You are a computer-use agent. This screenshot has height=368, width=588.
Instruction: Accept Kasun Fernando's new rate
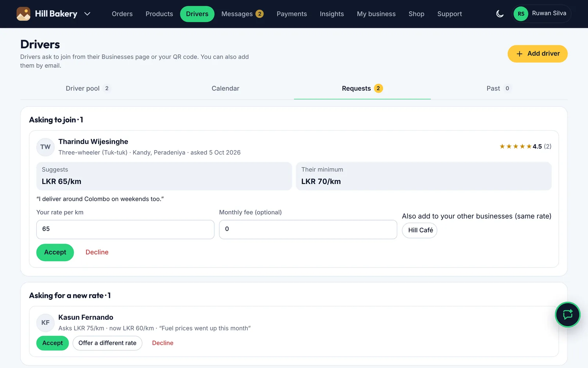53,343
